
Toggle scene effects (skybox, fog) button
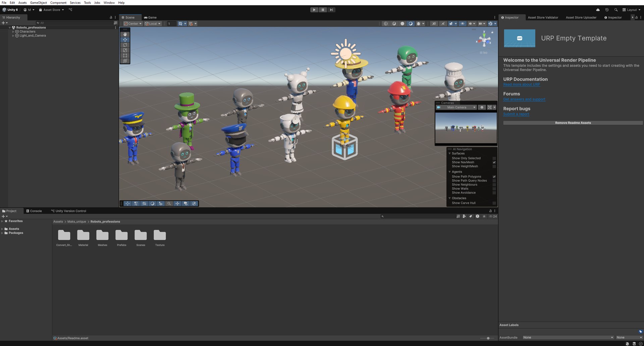pos(451,23)
